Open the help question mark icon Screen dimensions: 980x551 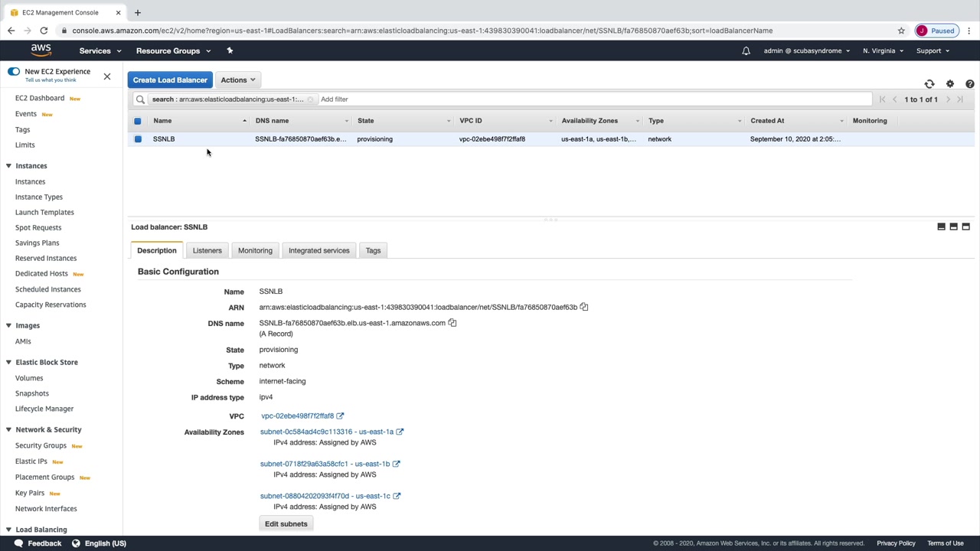(970, 83)
